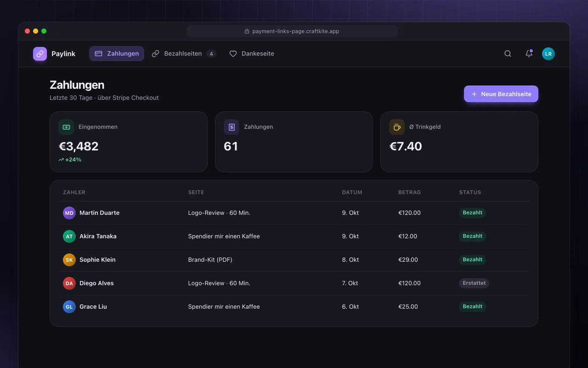Click Brand-Kit (PDF) page cell

point(210,260)
